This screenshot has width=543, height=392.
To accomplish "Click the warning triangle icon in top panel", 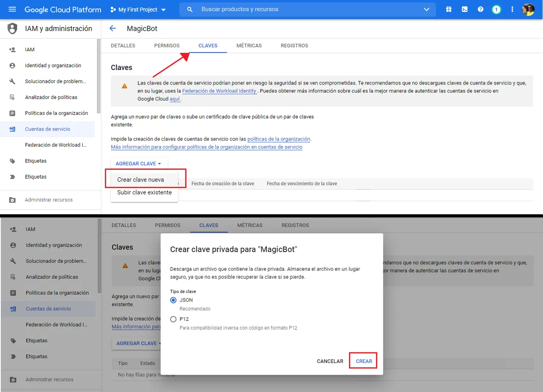I will pyautogui.click(x=124, y=86).
